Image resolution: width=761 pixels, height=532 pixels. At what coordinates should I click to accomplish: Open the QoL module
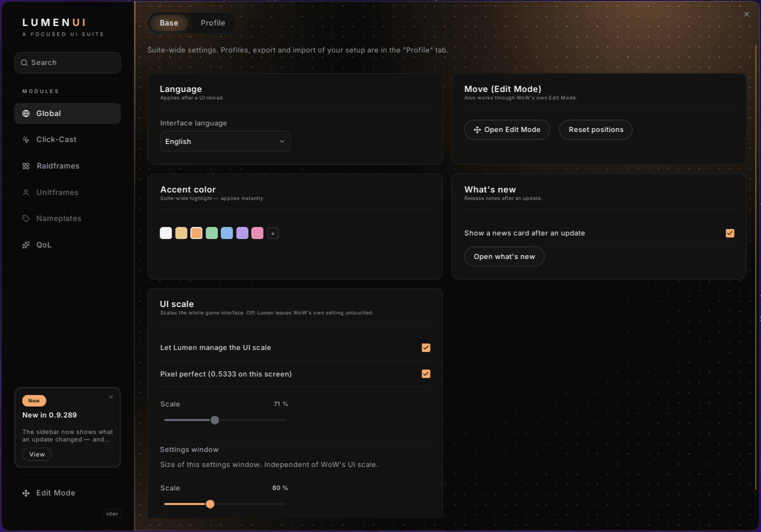click(x=67, y=245)
